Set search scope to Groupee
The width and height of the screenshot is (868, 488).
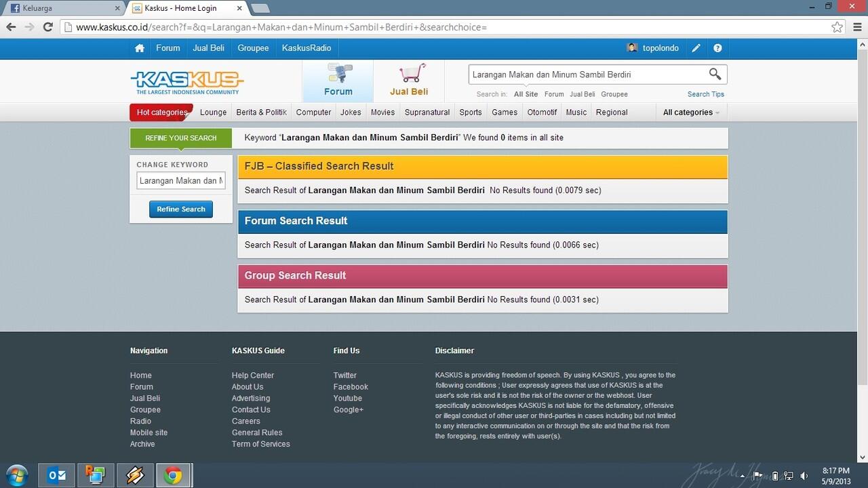pos(614,94)
